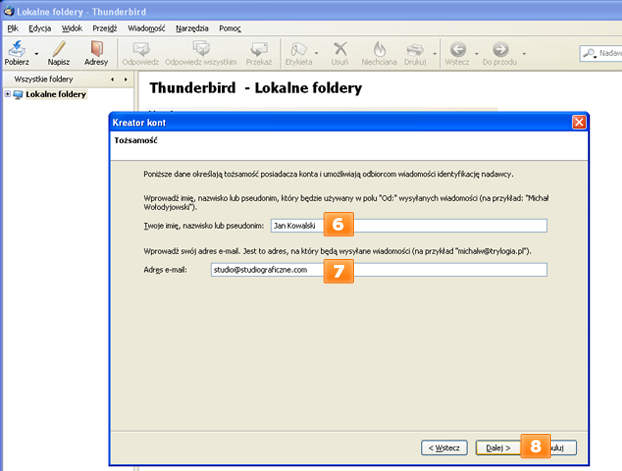Click the Thunderbird title bar icon
The width and height of the screenshot is (622, 471).
[9, 11]
